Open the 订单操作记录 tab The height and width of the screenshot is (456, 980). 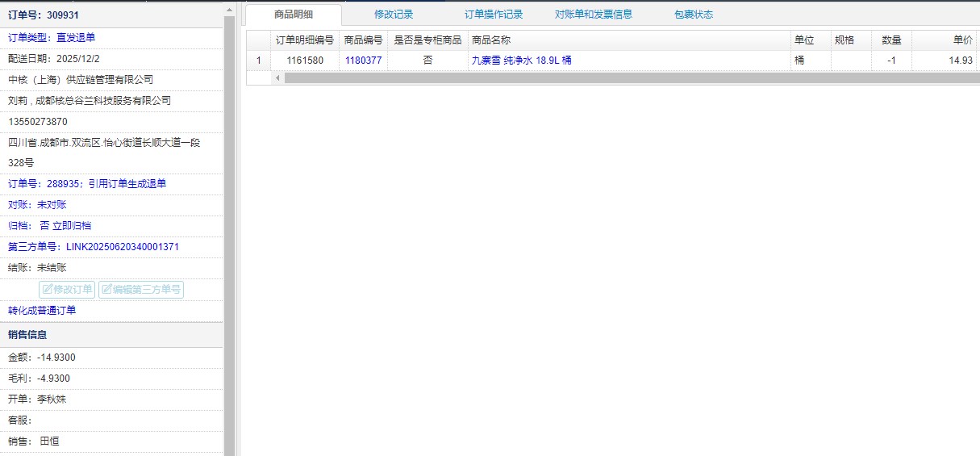click(x=494, y=15)
